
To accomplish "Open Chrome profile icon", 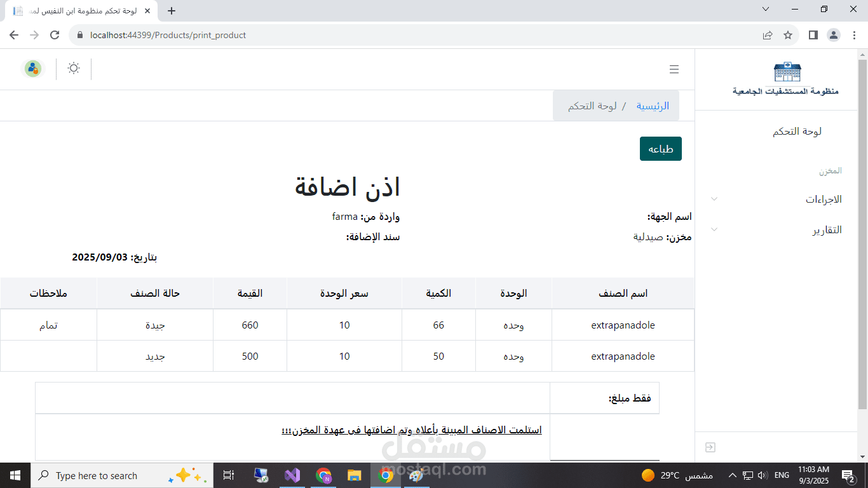I will 833,35.
